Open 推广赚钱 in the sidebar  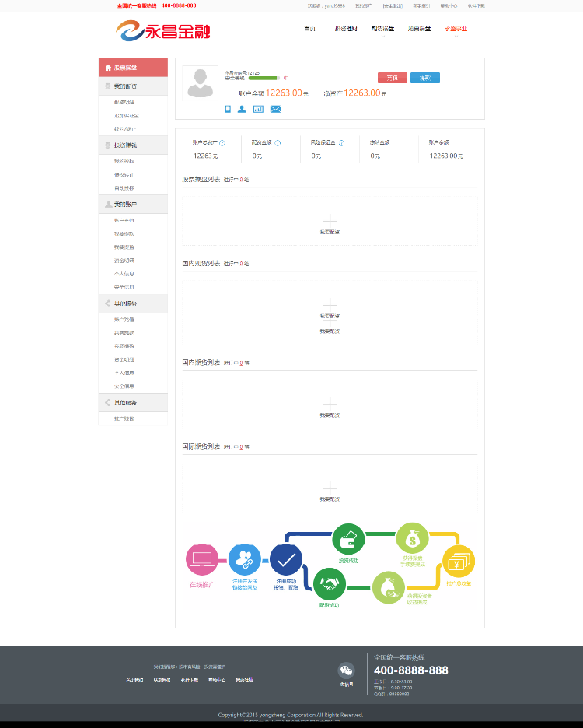coord(124,418)
